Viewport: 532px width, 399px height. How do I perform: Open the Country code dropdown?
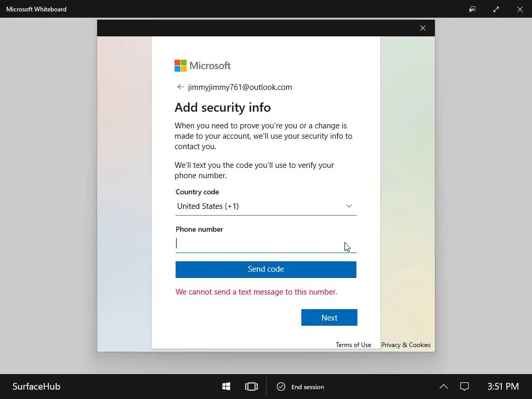tap(265, 206)
